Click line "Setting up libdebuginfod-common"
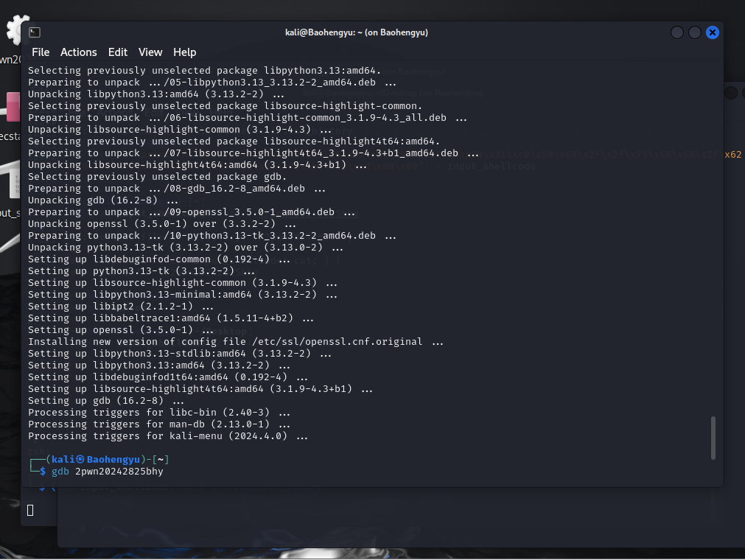The image size is (745, 560). [x=159, y=259]
